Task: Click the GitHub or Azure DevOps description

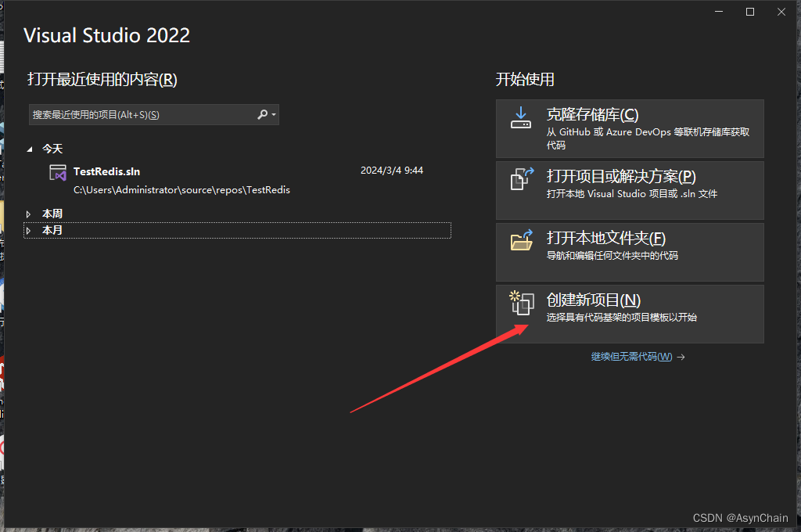Action: (x=648, y=138)
